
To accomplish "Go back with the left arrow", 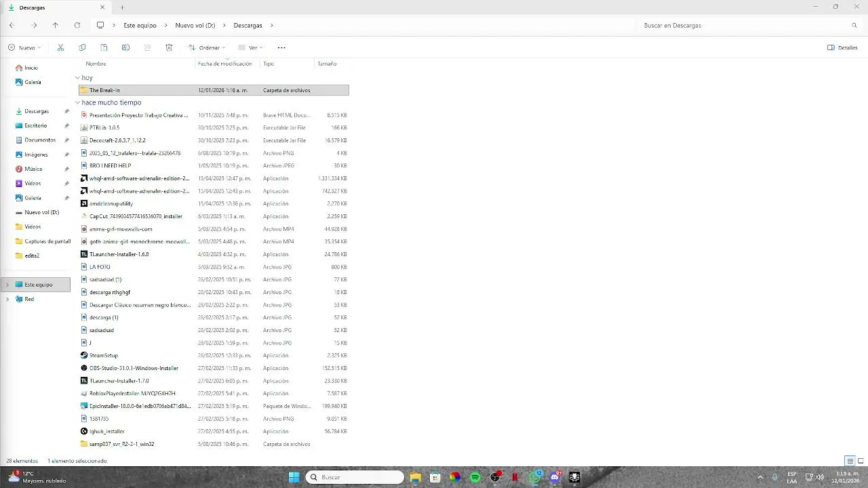I will (x=12, y=25).
